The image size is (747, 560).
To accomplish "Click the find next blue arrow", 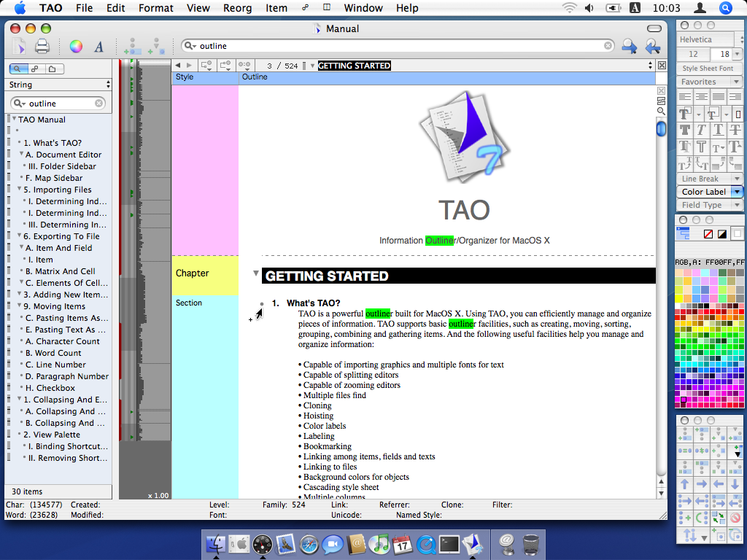I will pos(629,47).
